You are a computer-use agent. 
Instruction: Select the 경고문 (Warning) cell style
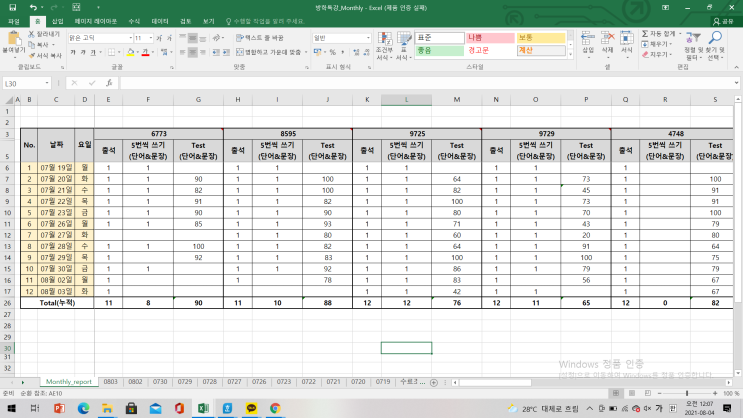(490, 50)
